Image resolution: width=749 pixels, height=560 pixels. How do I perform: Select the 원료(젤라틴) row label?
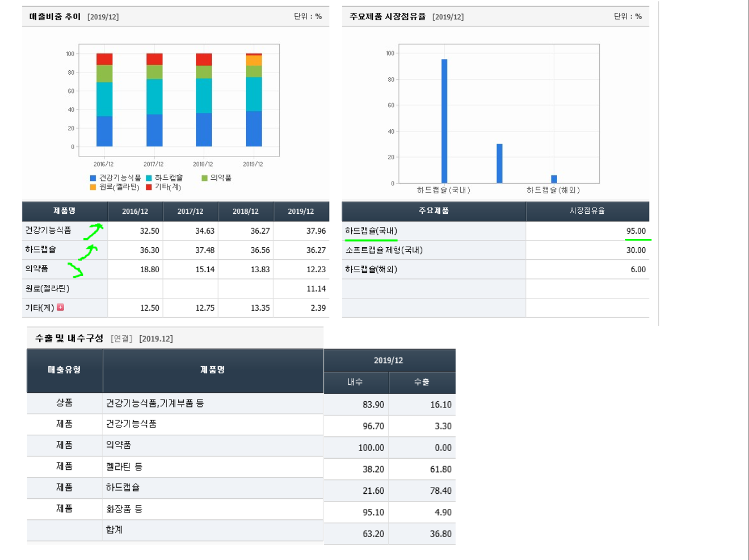pyautogui.click(x=47, y=288)
